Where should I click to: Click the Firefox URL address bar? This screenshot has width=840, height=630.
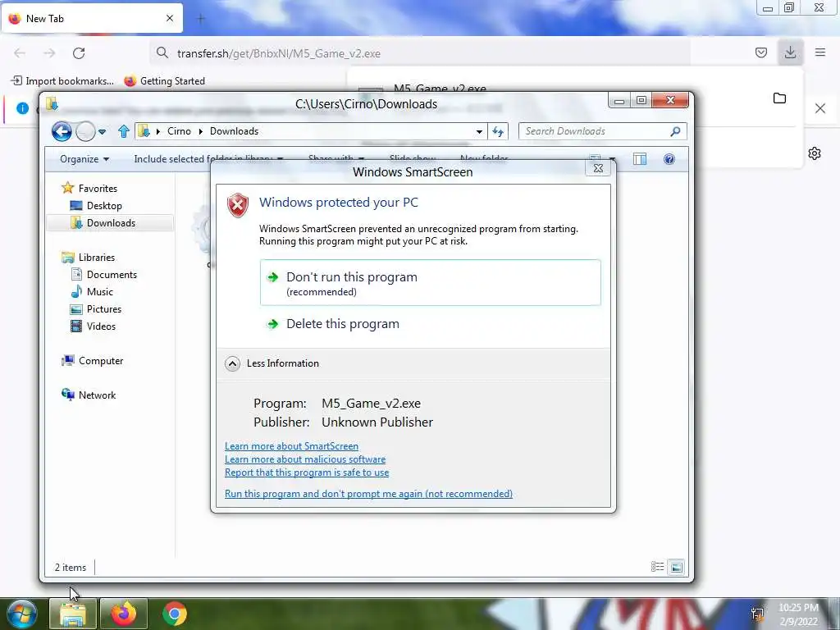click(x=420, y=53)
